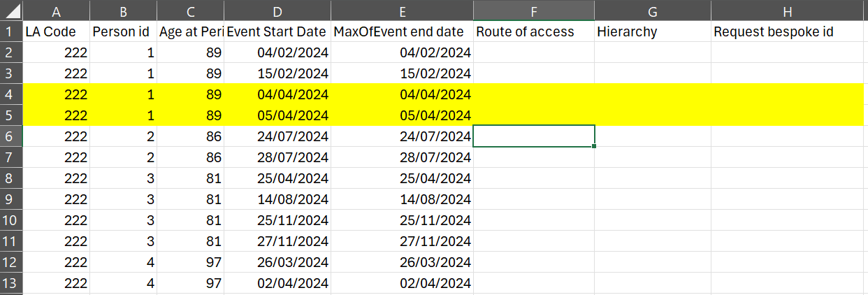Click the Person id cell in row 12

(x=123, y=262)
